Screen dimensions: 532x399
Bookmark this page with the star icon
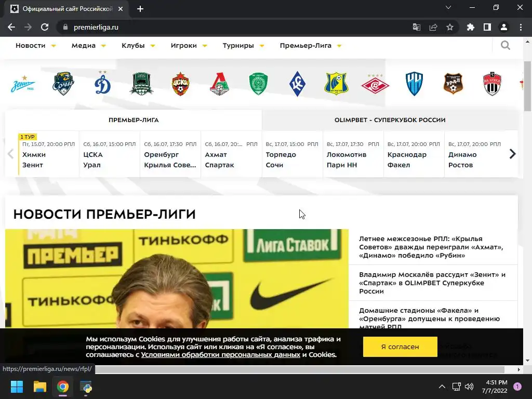click(x=450, y=27)
